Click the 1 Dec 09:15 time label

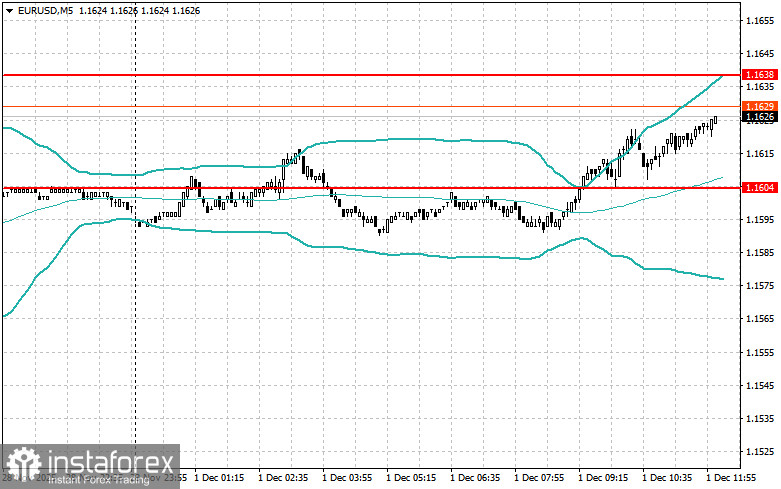[x=603, y=478]
